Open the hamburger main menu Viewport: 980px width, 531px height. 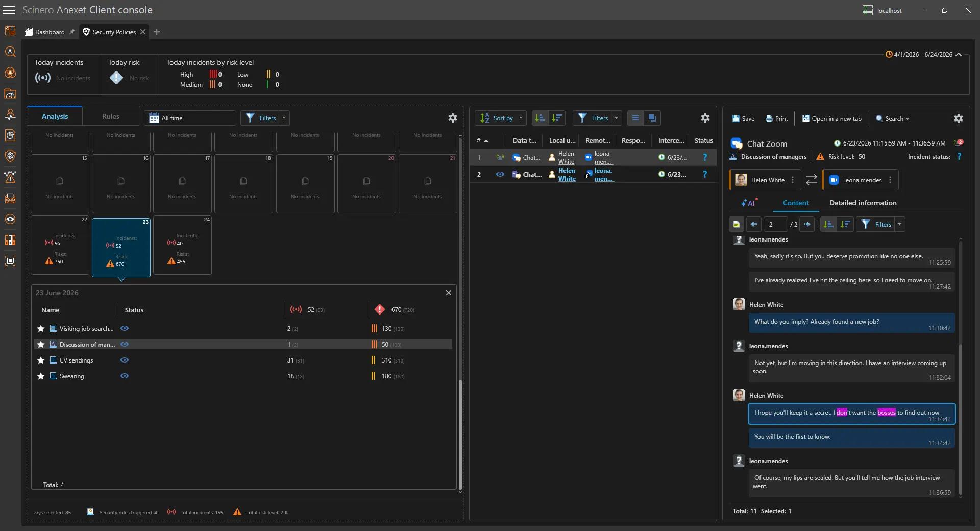[9, 10]
